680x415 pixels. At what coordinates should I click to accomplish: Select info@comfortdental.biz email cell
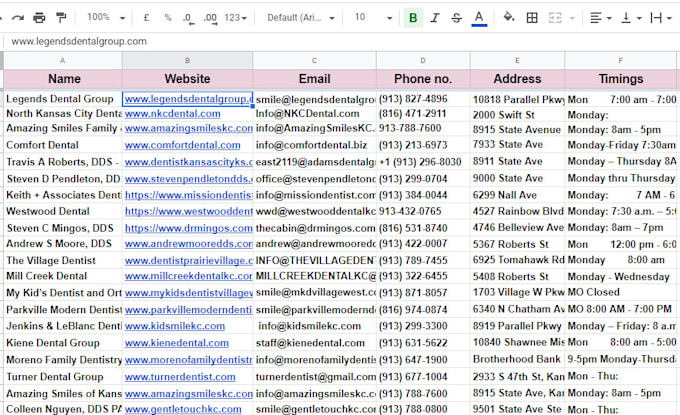314,145
